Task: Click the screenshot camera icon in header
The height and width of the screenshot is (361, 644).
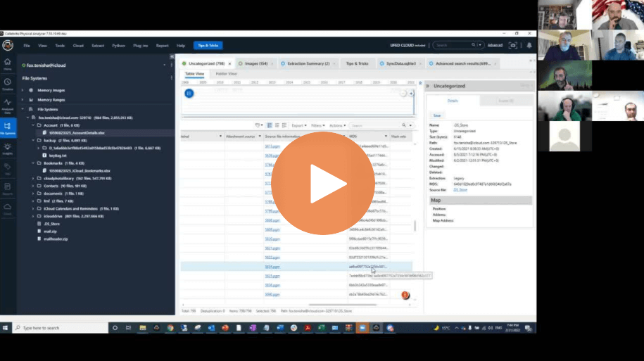Action: tap(513, 45)
